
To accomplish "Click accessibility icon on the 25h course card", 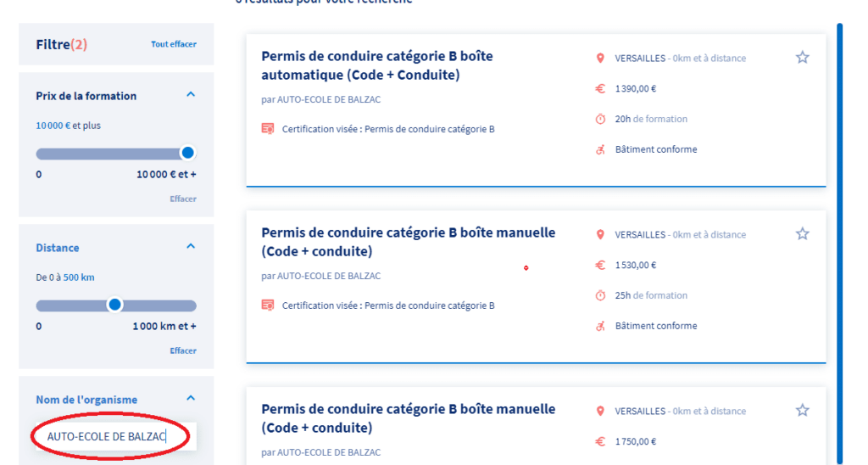I will tap(600, 326).
